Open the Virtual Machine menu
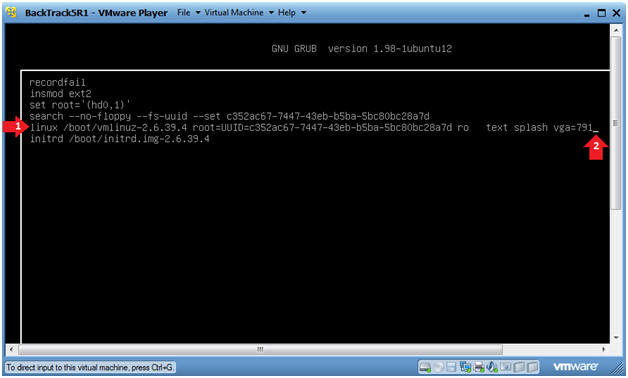This screenshot has height=378, width=628. (234, 12)
